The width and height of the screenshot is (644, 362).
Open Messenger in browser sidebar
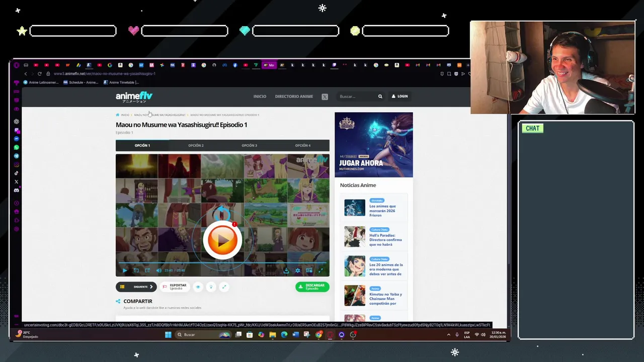click(17, 139)
